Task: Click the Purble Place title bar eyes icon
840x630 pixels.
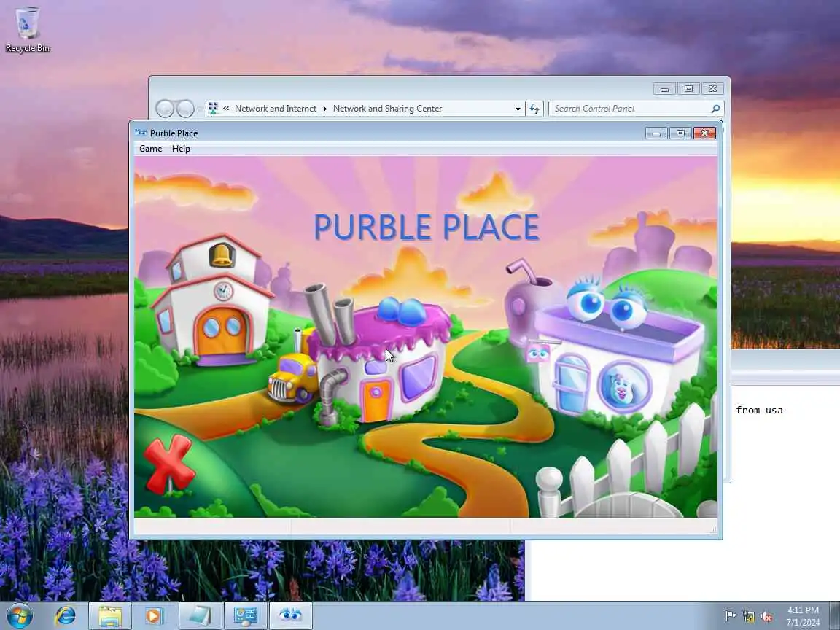Action: tap(141, 133)
